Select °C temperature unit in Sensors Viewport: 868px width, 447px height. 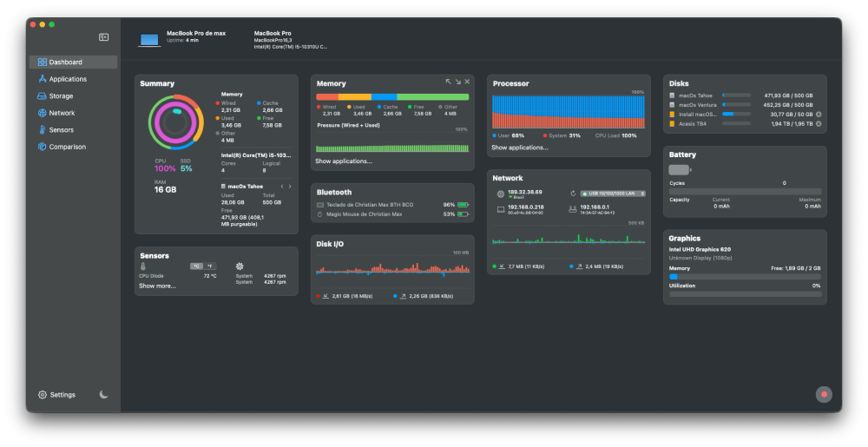(x=196, y=266)
